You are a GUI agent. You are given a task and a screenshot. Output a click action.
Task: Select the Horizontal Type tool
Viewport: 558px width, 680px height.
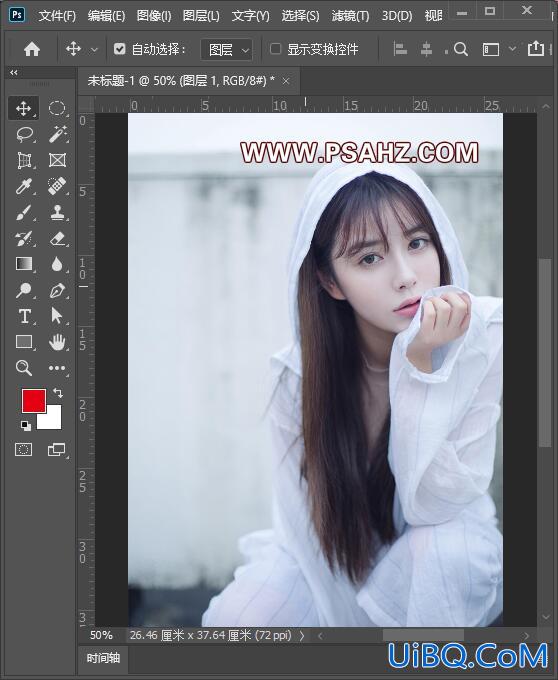click(x=24, y=316)
